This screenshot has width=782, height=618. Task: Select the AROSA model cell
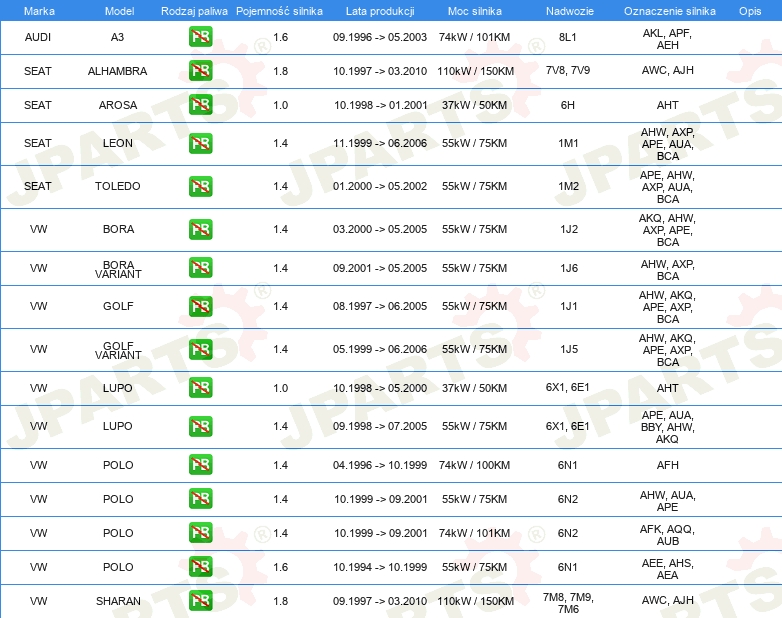[118, 105]
